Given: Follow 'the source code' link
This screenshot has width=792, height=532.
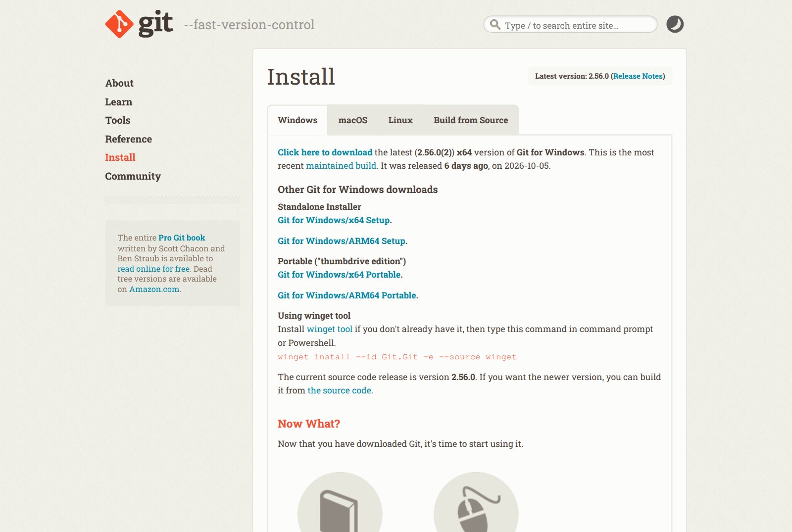Looking at the screenshot, I should [x=340, y=390].
